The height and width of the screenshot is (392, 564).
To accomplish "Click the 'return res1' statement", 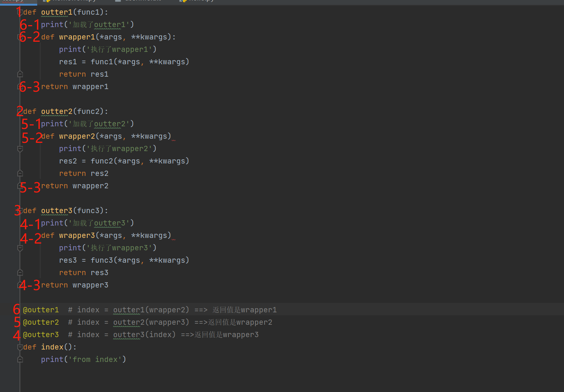I will coord(84,74).
